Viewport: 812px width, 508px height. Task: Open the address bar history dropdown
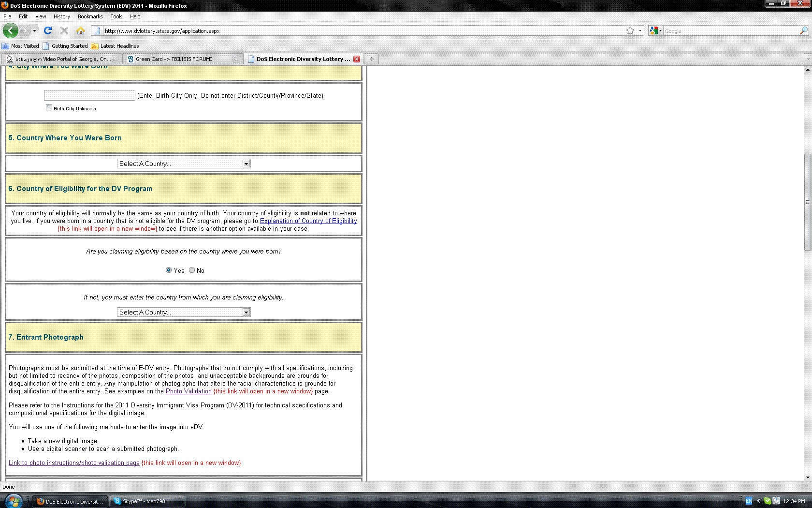click(x=640, y=30)
